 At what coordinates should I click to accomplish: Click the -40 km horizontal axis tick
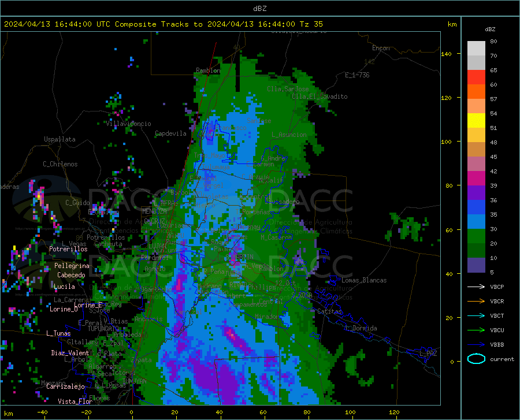pos(42,412)
